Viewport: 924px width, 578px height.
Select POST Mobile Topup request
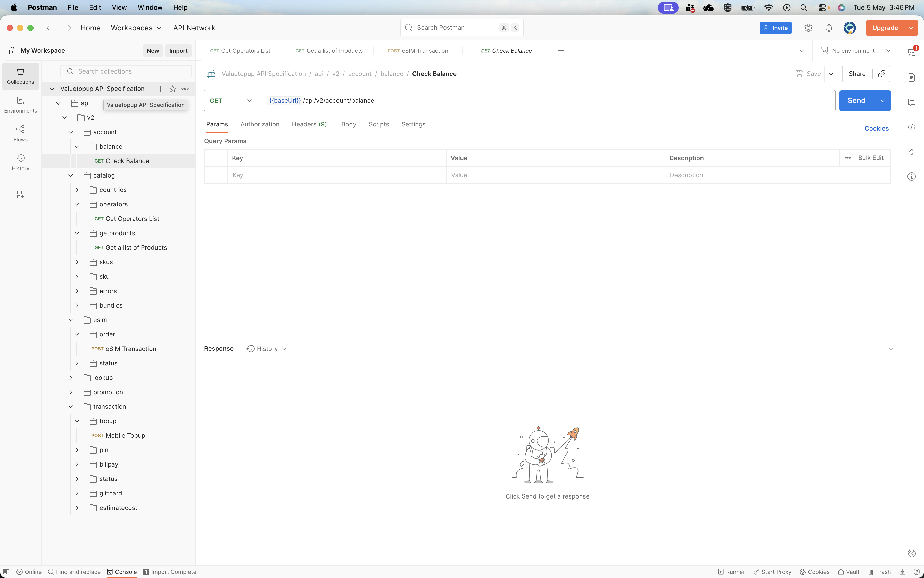tap(118, 435)
